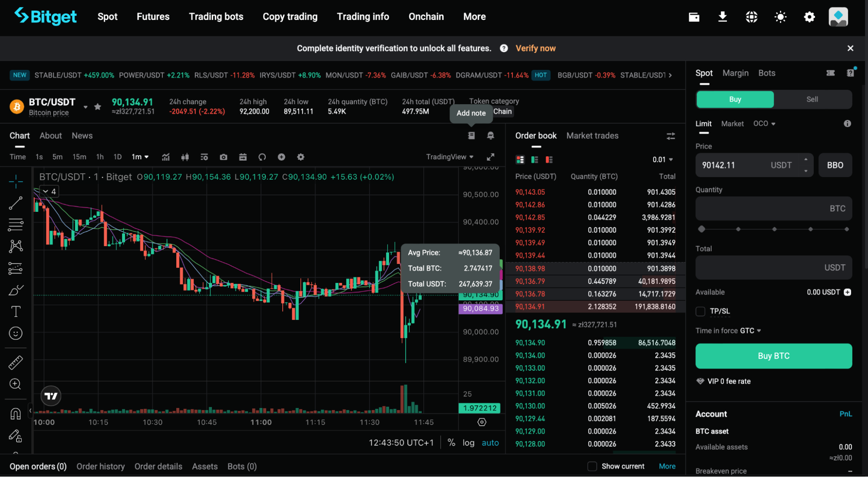The height and width of the screenshot is (477, 868).
Task: Open the emoji/stickers drawing tool
Action: pos(16,333)
